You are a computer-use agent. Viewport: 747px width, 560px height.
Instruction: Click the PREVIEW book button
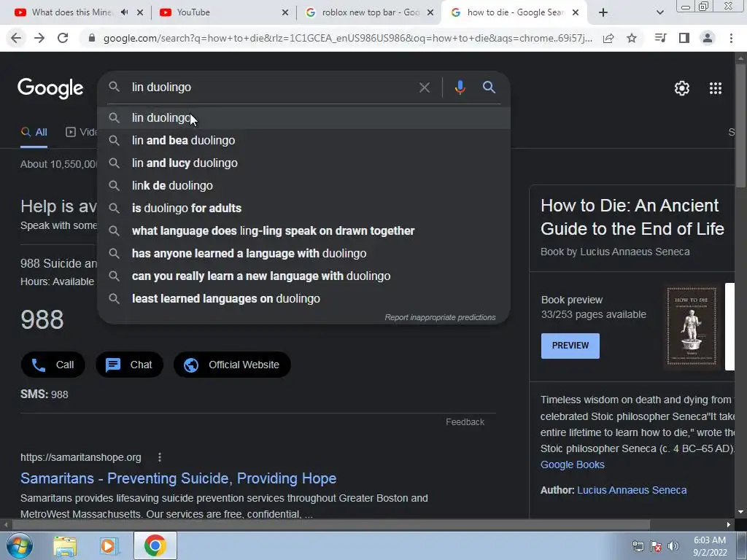[570, 346]
